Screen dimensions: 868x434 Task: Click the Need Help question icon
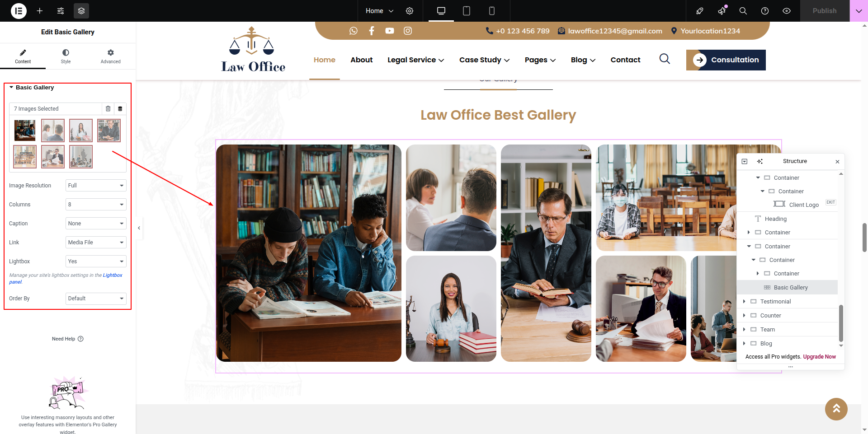click(x=80, y=339)
